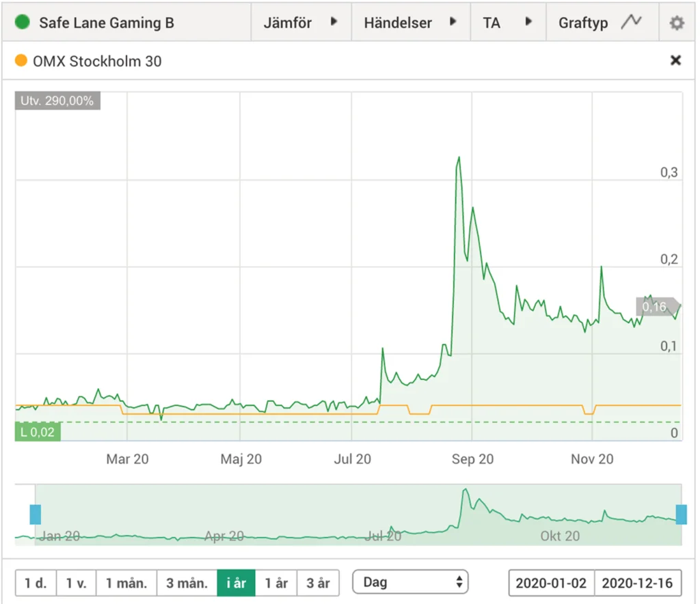This screenshot has height=604, width=700.
Task: Open the Jämför dropdown menu
Action: click(301, 23)
